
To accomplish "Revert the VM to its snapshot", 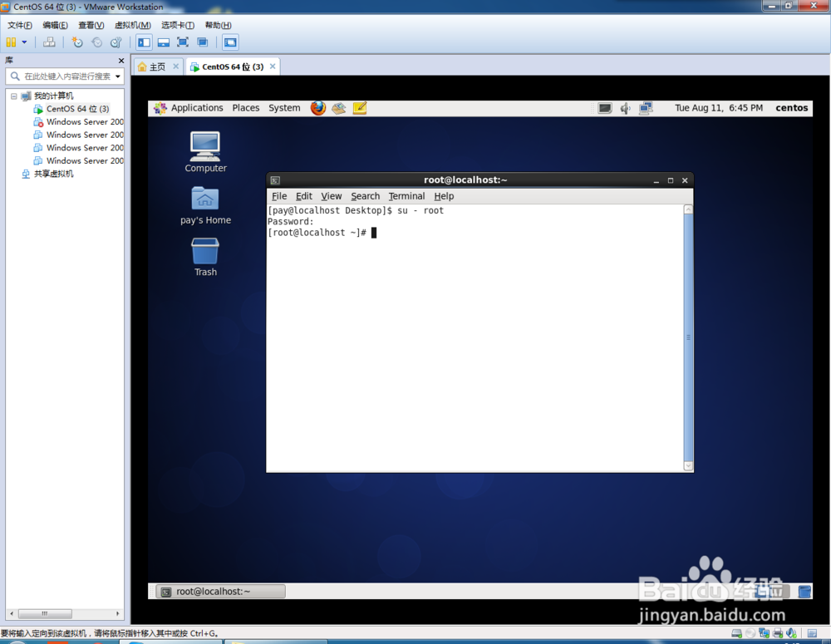I will (96, 42).
